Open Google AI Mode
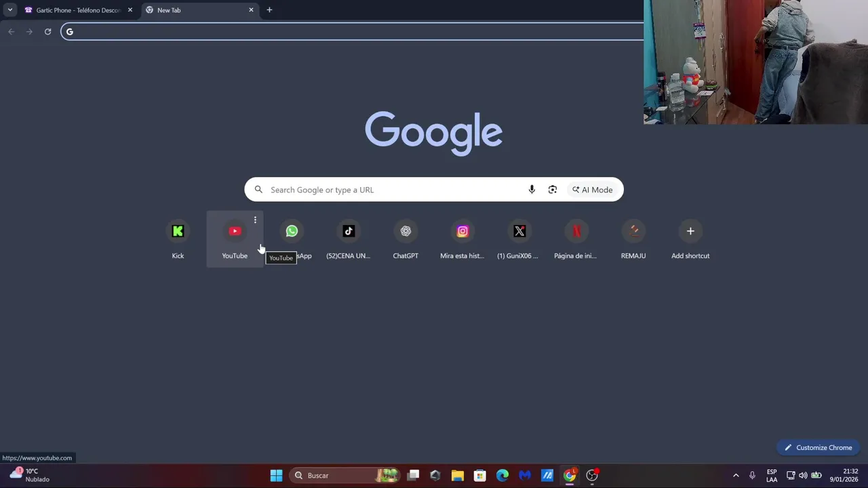The image size is (868, 488). tap(592, 190)
